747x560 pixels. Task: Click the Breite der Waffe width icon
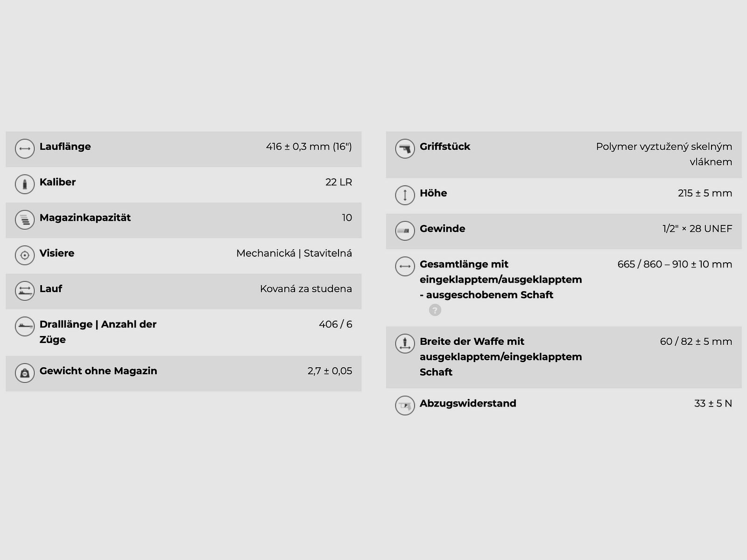[x=405, y=343]
